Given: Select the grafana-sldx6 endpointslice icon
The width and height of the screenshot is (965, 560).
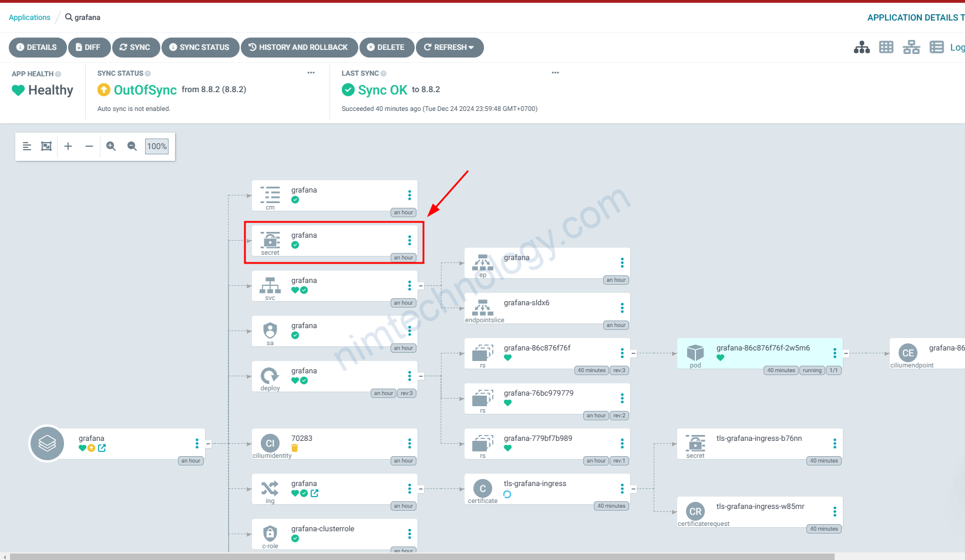Looking at the screenshot, I should tap(483, 308).
